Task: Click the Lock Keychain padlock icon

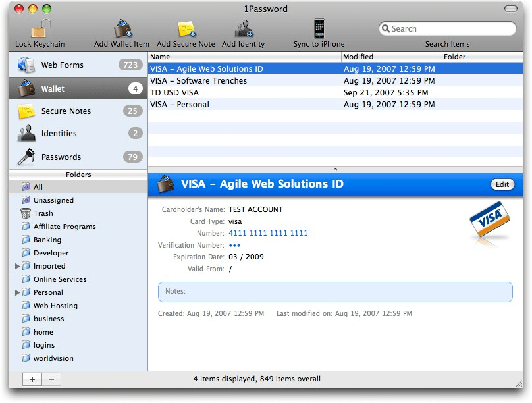Action: [x=40, y=29]
